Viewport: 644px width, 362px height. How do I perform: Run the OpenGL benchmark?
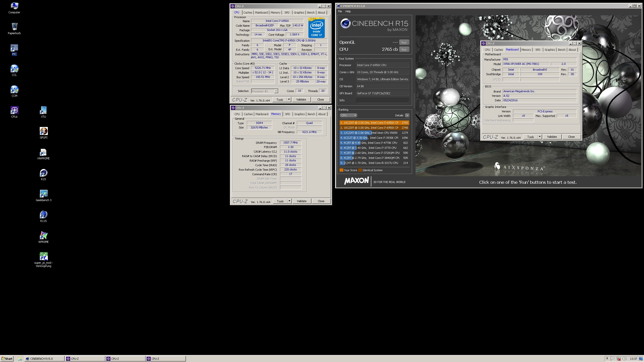click(x=404, y=42)
